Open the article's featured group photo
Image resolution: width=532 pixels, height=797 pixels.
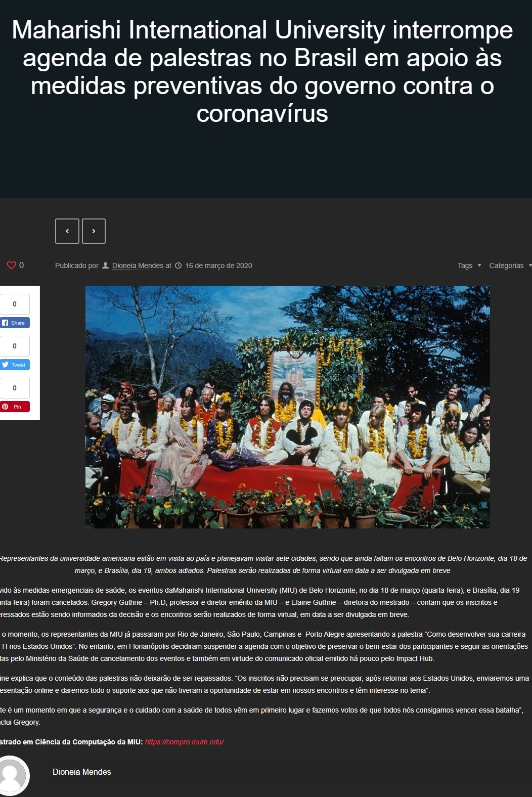[x=287, y=407]
